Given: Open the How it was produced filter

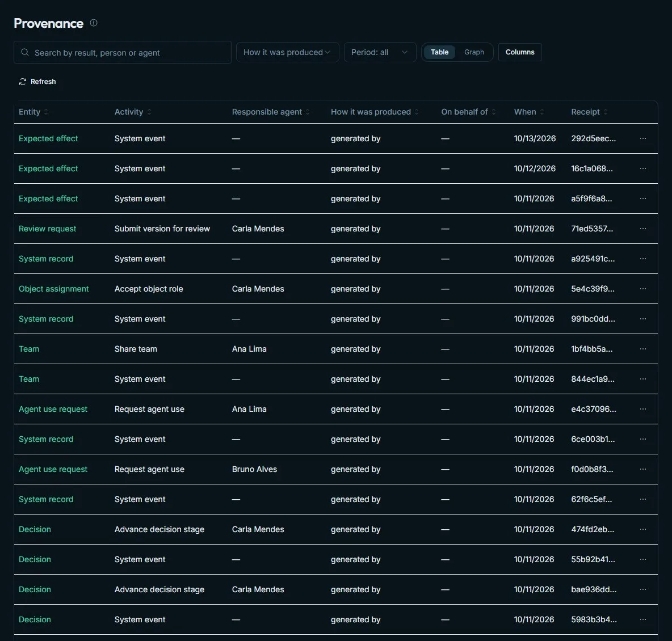Looking at the screenshot, I should click(288, 52).
